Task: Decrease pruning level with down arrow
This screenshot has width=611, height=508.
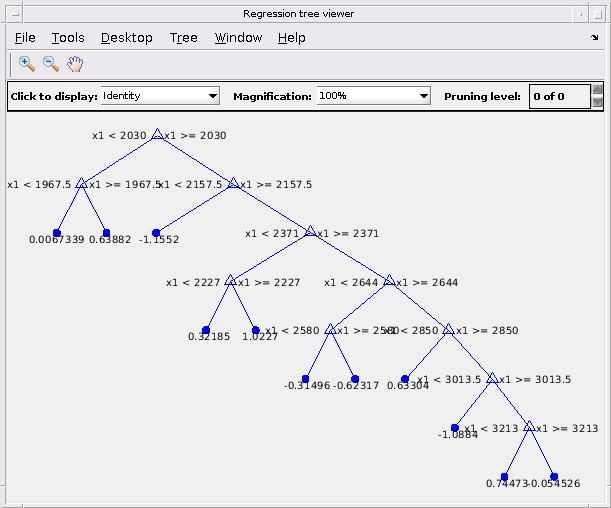Action: pyautogui.click(x=597, y=102)
